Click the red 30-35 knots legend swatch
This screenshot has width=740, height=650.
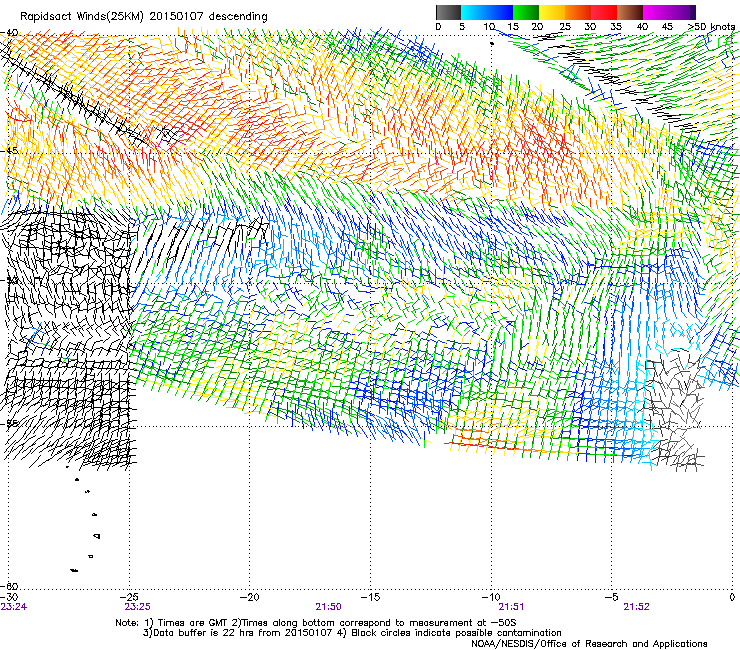click(x=604, y=12)
